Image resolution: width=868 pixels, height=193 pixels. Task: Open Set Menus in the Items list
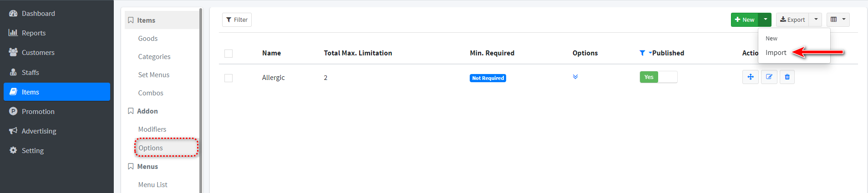(153, 75)
